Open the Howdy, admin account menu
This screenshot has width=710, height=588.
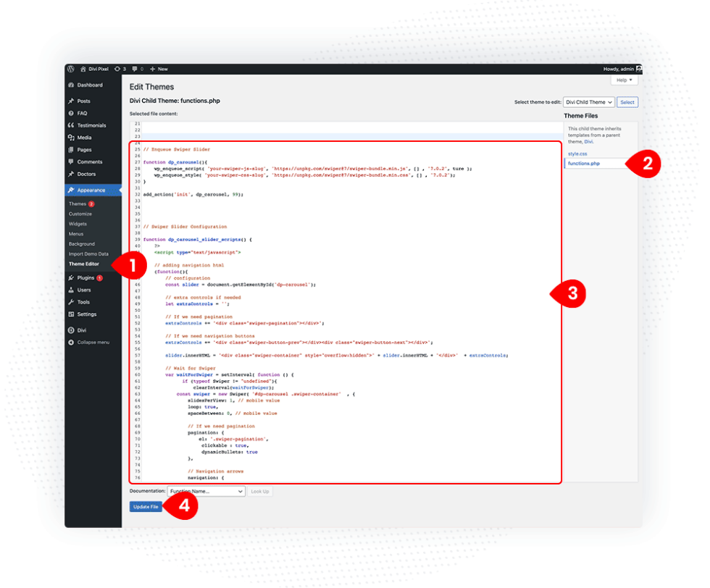619,69
